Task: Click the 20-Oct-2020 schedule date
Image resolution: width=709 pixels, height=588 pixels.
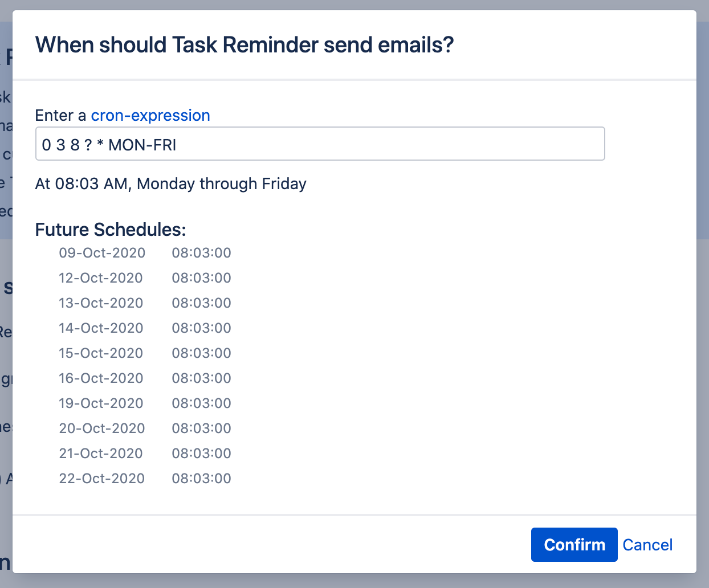Action: (x=102, y=428)
